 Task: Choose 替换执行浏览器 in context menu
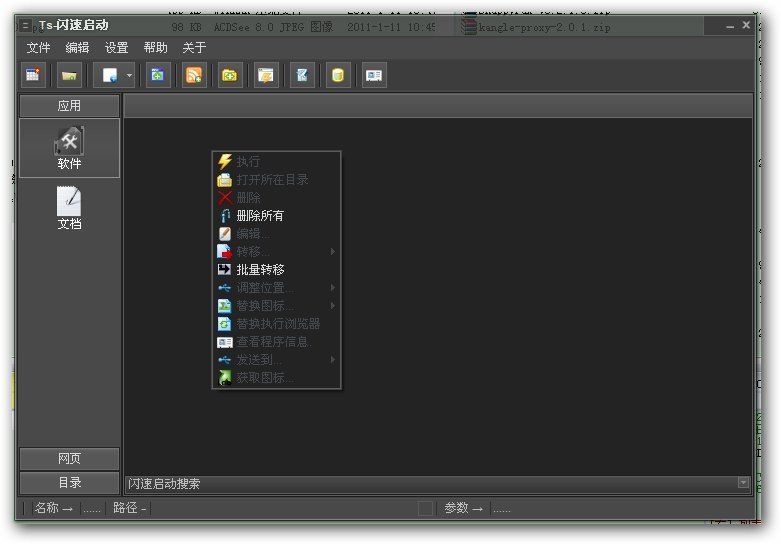[x=276, y=324]
